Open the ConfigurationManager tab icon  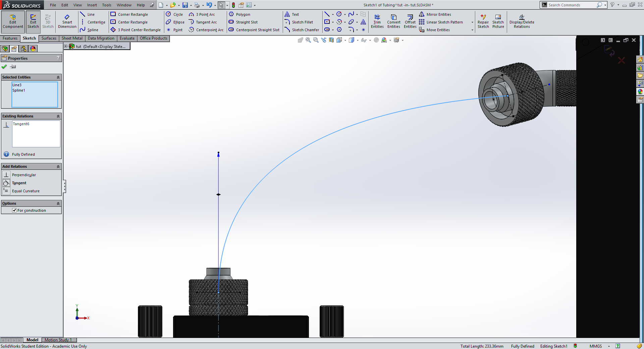tap(23, 49)
